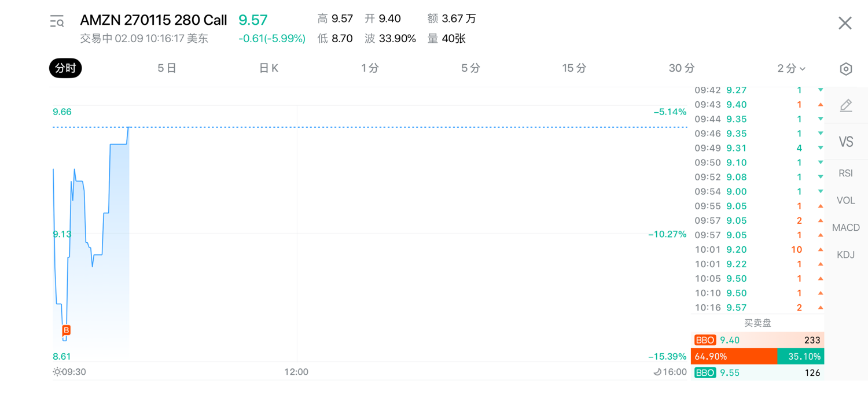The height and width of the screenshot is (399, 868).
Task: Click the 额 3.67万 turnover value
Action: (x=452, y=19)
